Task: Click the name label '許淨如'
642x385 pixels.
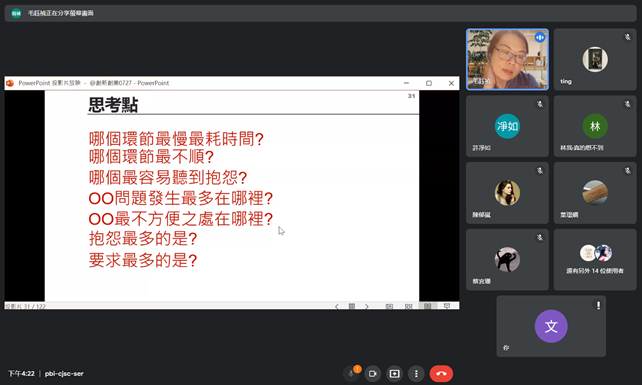Action: pos(482,148)
